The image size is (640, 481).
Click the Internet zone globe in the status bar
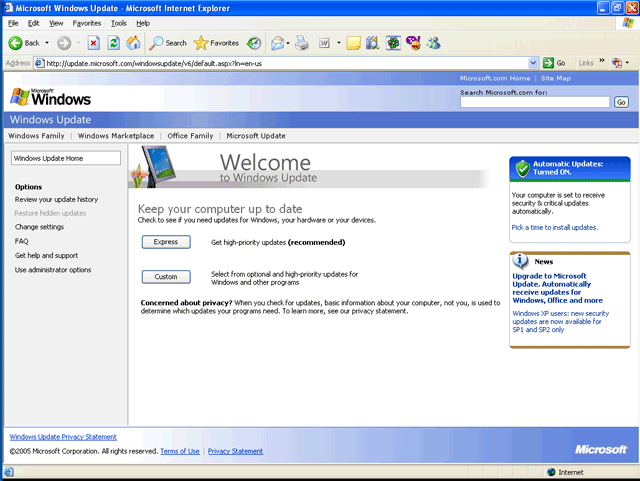click(551, 472)
